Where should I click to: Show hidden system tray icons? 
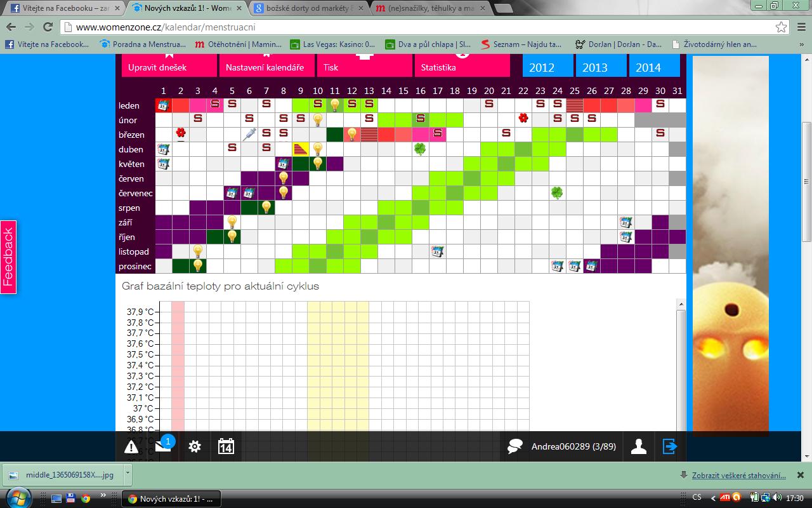(x=713, y=498)
